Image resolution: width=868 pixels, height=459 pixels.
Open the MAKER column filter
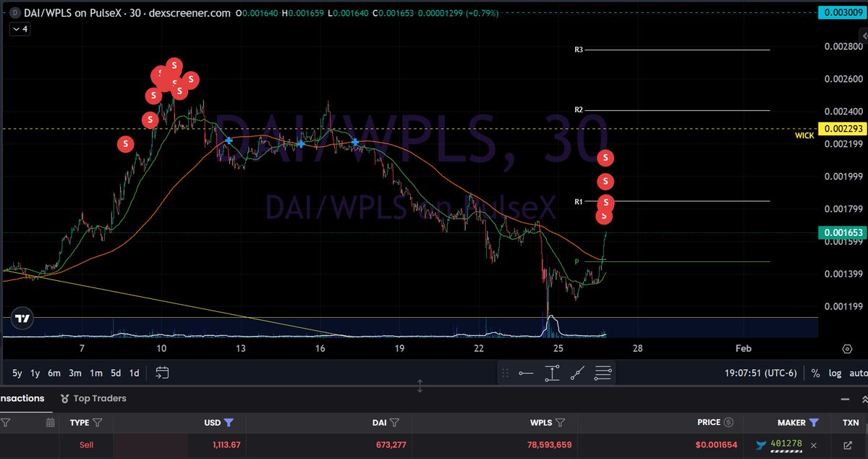pos(814,422)
